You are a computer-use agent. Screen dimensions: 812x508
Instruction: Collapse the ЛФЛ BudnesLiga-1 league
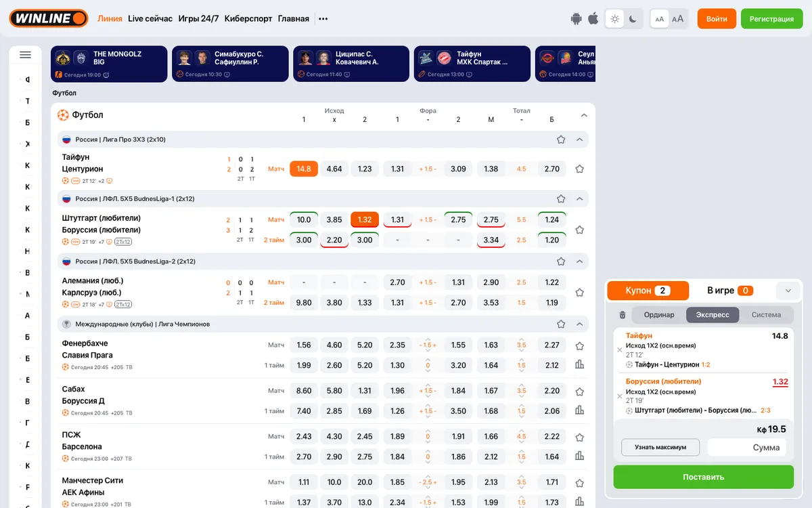pos(579,199)
